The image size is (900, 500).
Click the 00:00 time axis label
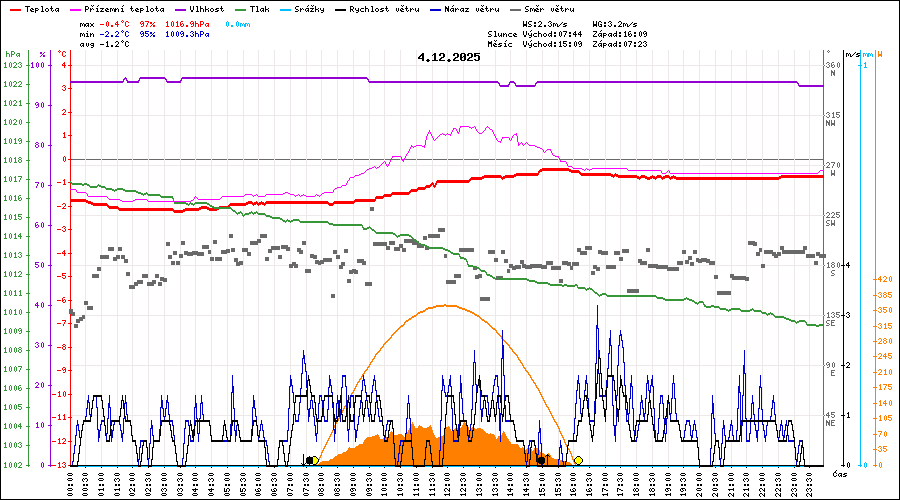click(x=70, y=482)
